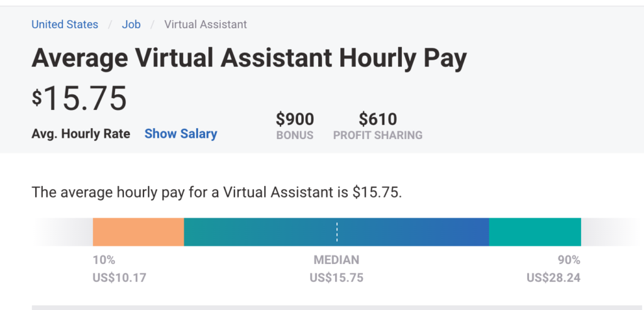Image resolution: width=644 pixels, height=310 pixels.
Task: Click the 90% percentile label
Action: click(x=569, y=260)
